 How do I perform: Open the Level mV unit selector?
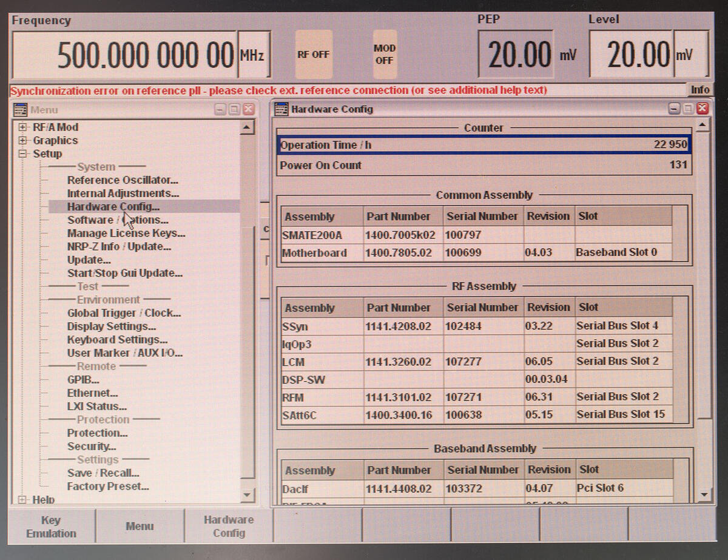coord(690,55)
